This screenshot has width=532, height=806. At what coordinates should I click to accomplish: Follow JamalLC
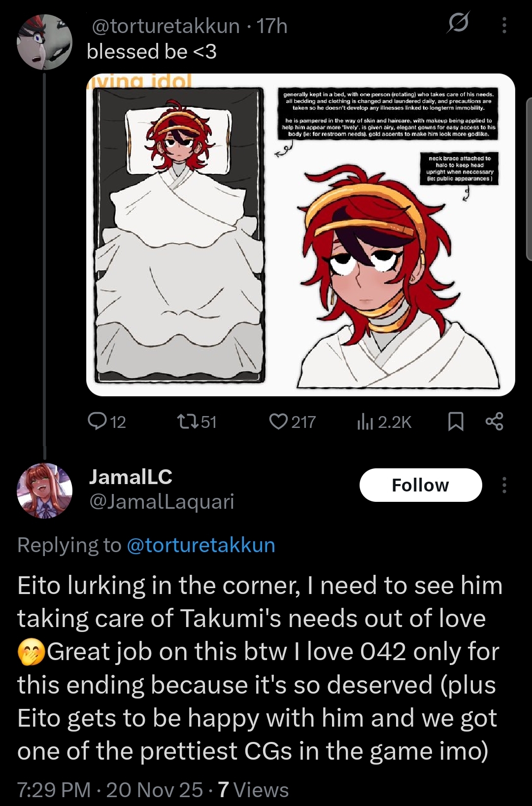click(421, 485)
